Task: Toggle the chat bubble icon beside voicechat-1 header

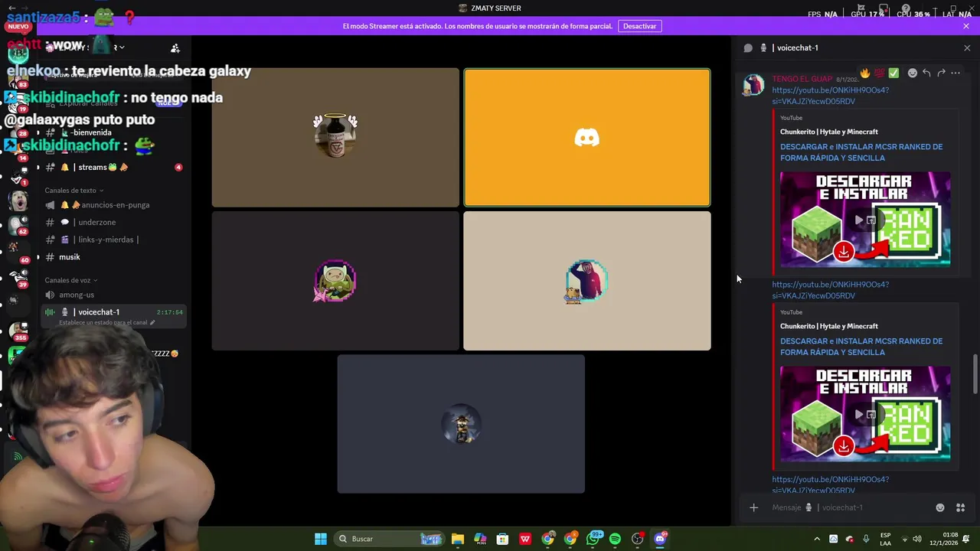Action: click(x=748, y=47)
